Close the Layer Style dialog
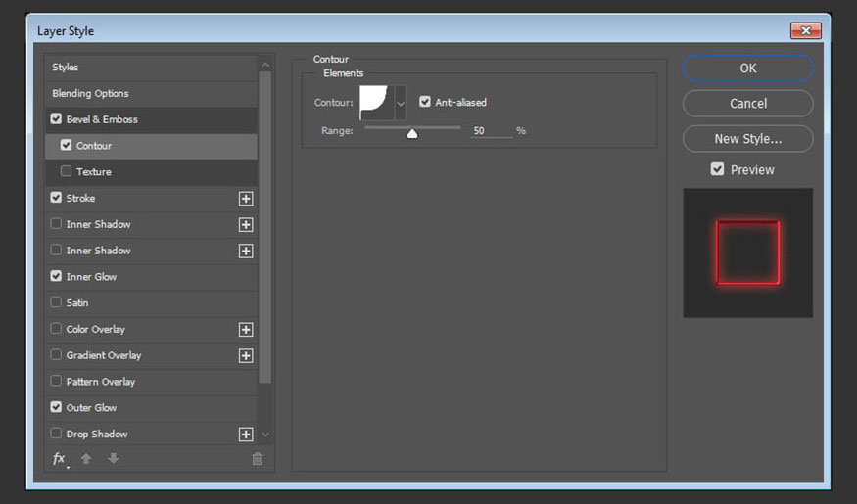 [806, 30]
